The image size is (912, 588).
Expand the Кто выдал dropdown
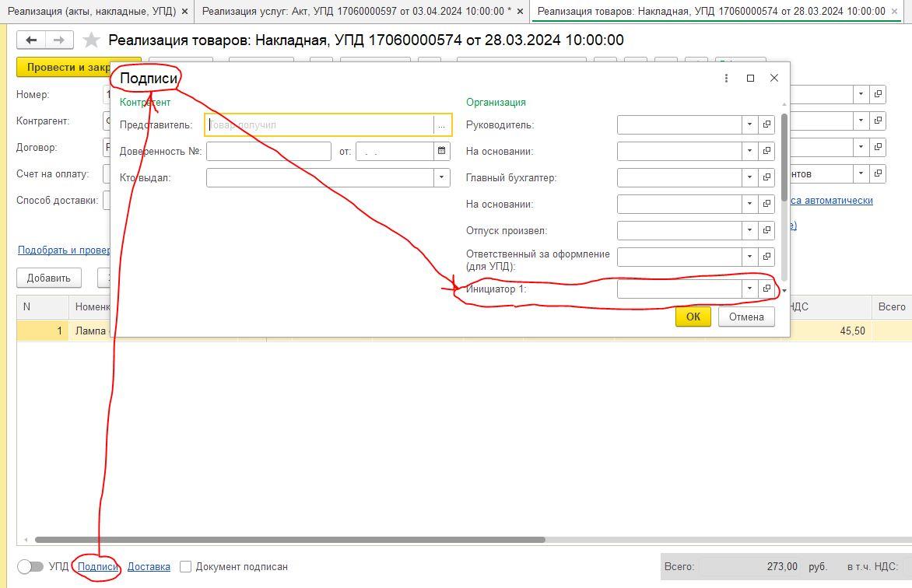pyautogui.click(x=441, y=177)
